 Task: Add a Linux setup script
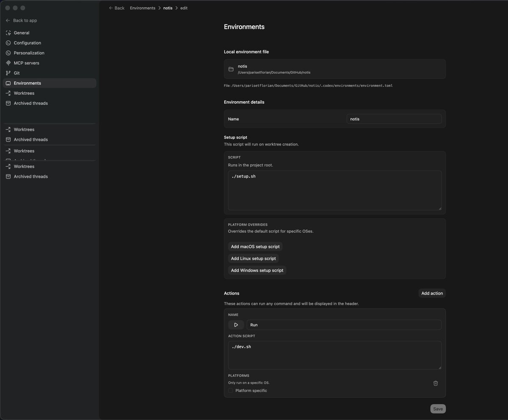pos(253,258)
